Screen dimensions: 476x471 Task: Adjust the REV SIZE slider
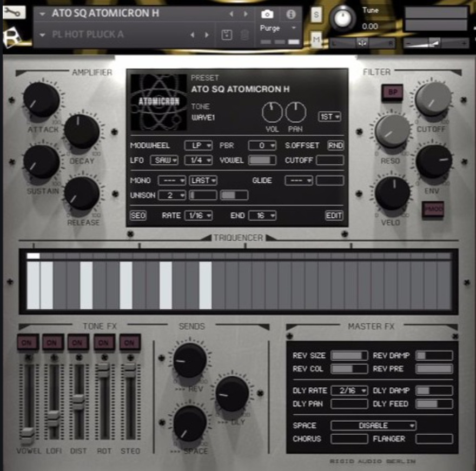349,355
